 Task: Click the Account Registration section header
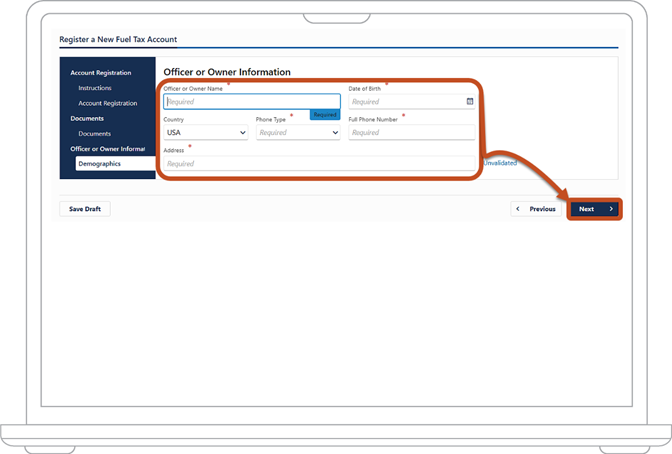(101, 73)
